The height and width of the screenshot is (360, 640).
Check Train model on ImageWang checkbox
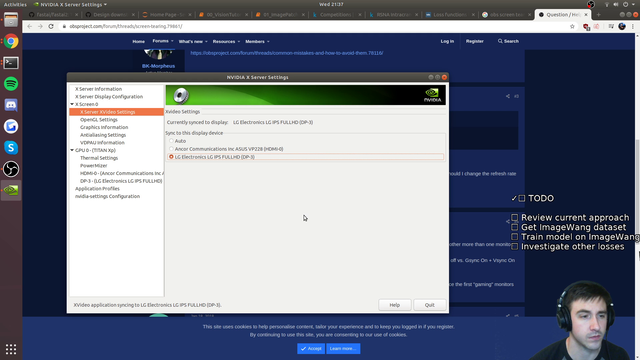tap(515, 237)
